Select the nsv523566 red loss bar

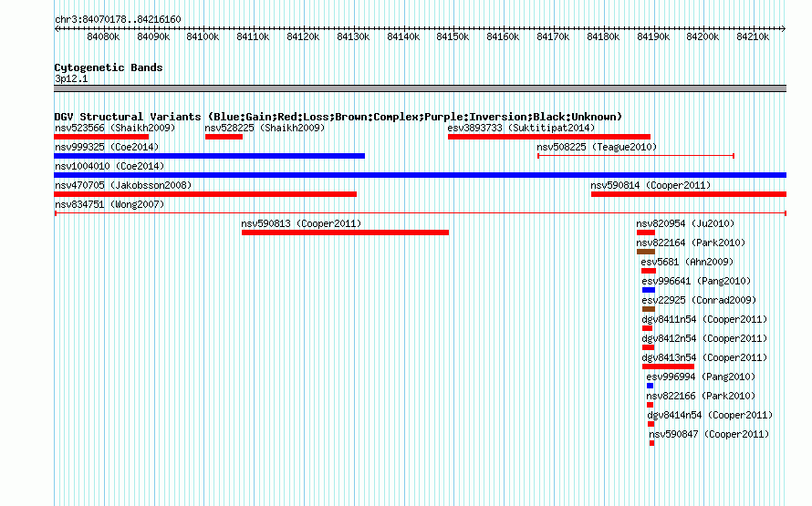click(101, 137)
